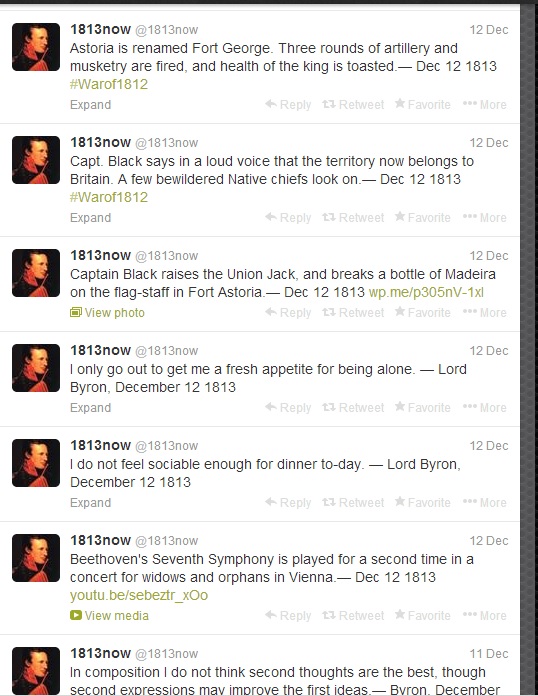Open the 1813now avatar on the Union Jack tweet
The height and width of the screenshot is (696, 538).
point(36,273)
